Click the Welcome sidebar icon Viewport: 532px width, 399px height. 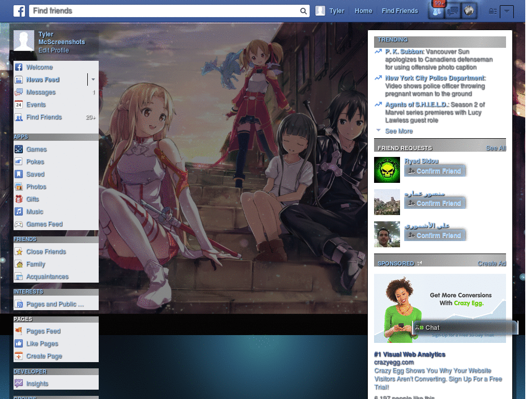click(19, 67)
